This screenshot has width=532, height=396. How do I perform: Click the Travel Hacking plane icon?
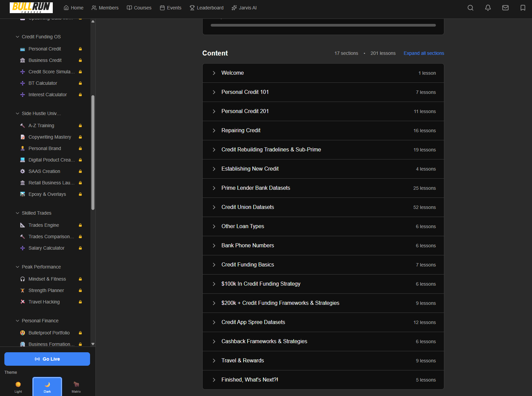pyautogui.click(x=23, y=302)
